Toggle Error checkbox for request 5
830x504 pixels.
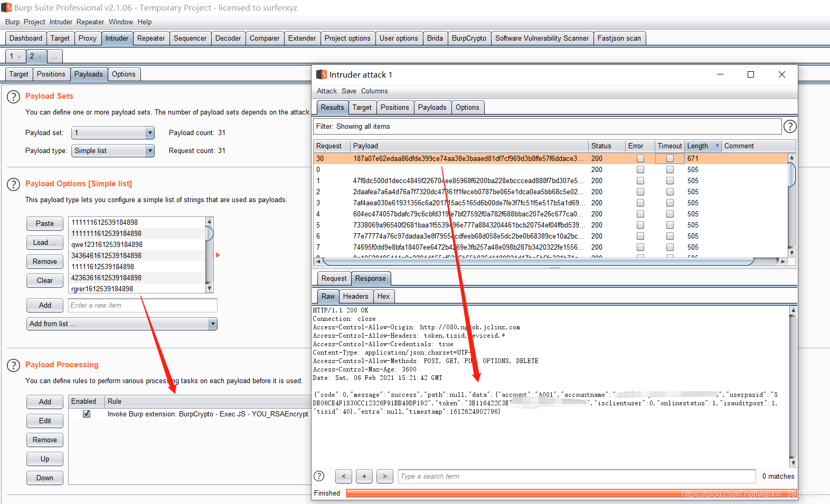pyautogui.click(x=640, y=225)
